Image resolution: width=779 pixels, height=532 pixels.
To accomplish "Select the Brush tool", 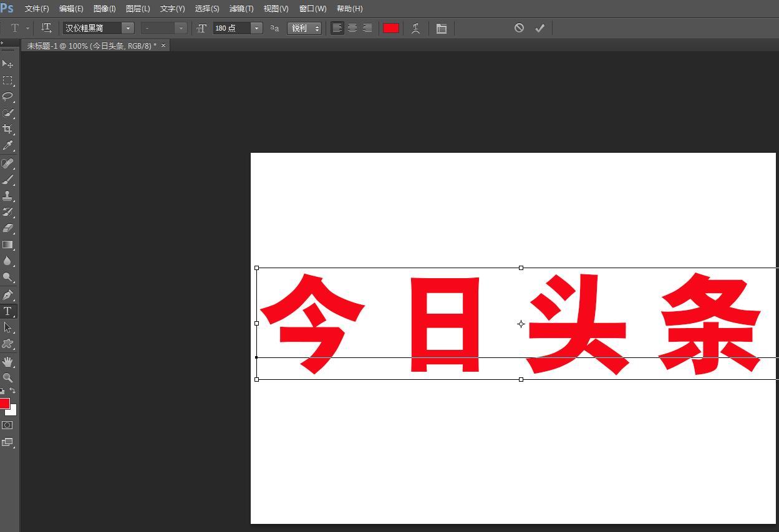I will click(7, 180).
